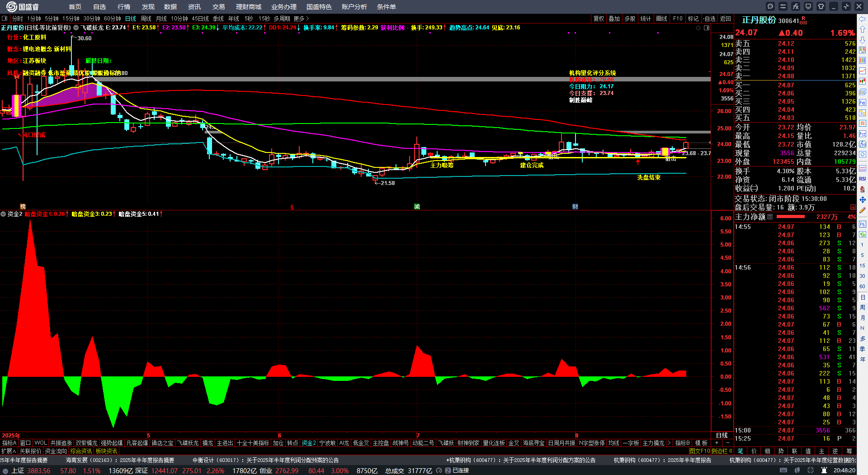The height and width of the screenshot is (475, 868).
Task: Open the message chat icon in title bar
Action: (770, 6)
